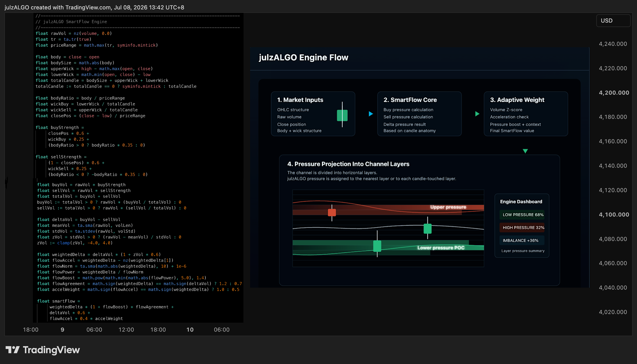Click the '// julzALGO SmartFlow Engine' comment line
Screen dimensions: 637x364
tap(71, 22)
